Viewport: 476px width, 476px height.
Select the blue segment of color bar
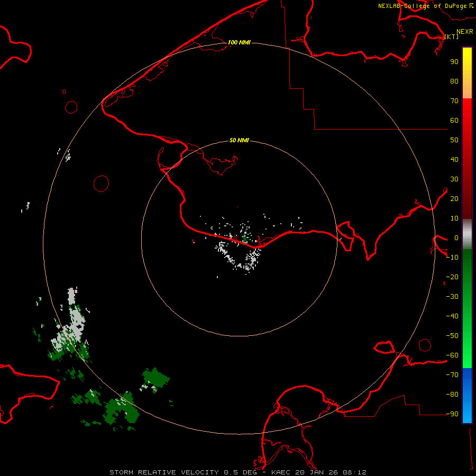pyautogui.click(x=467, y=396)
